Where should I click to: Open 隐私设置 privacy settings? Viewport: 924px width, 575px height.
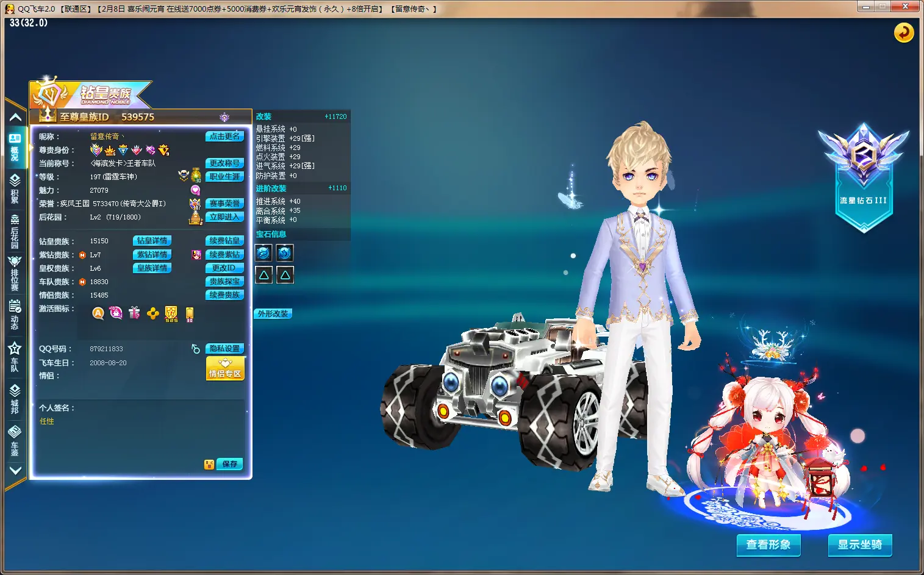point(224,349)
